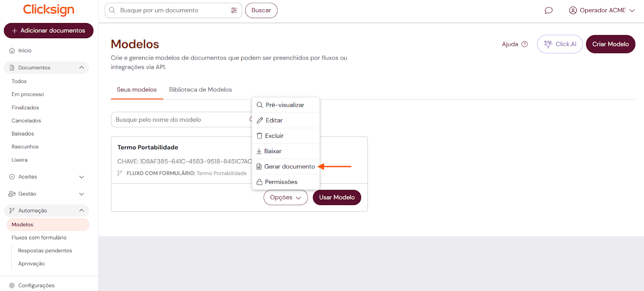Screen dimensions: 644x291
Task: Go to Início home page
Action: point(25,51)
